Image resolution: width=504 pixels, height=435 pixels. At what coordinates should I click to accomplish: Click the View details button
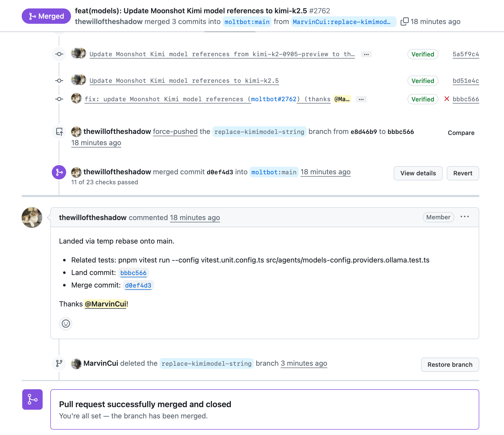(x=418, y=173)
